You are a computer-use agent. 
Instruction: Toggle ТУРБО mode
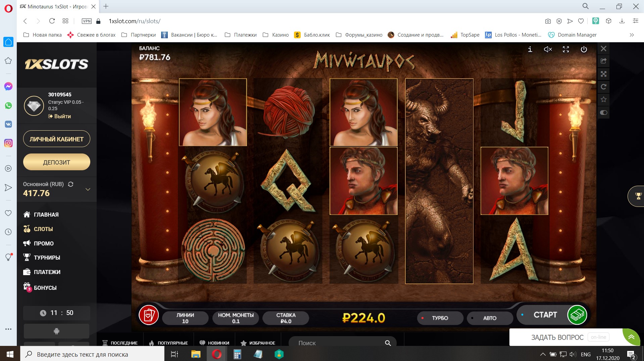pos(440,318)
